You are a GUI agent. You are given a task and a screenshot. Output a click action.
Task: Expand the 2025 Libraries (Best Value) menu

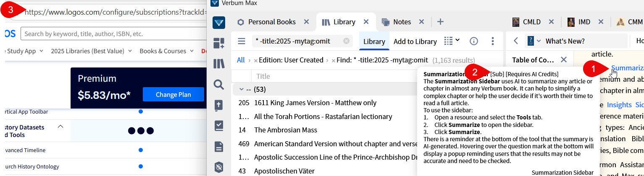91,51
